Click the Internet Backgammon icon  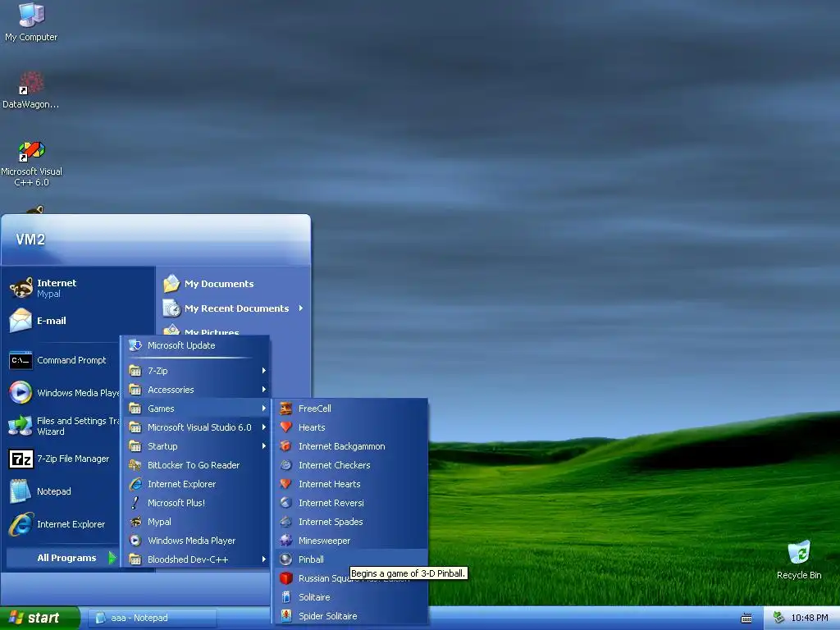(286, 446)
